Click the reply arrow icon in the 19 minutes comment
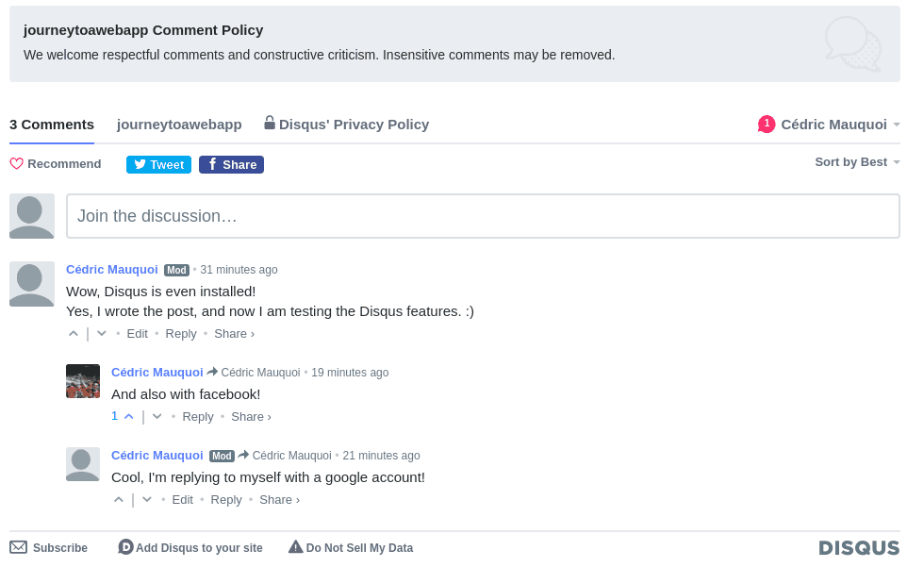Viewport: 924px width, 567px height. [212, 372]
